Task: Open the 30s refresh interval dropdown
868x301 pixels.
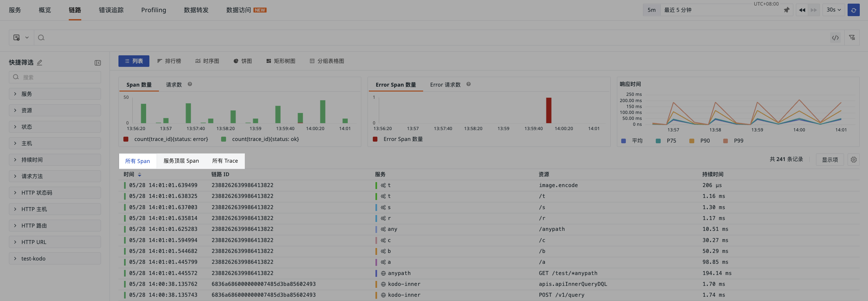Action: (x=834, y=10)
